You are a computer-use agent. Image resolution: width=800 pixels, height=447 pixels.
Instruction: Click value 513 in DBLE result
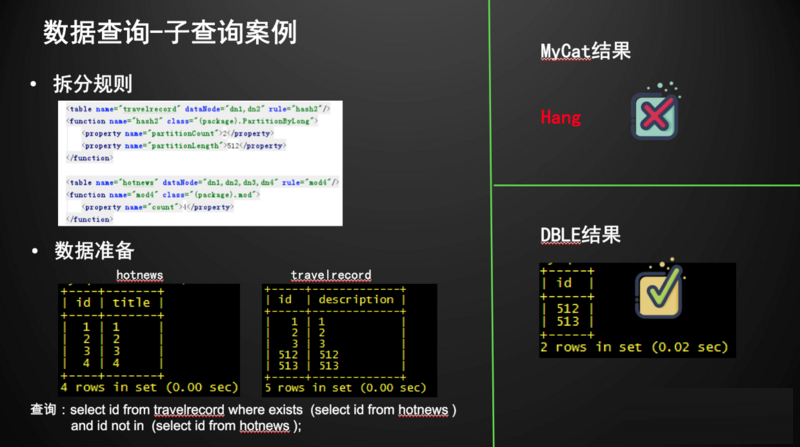[x=568, y=321]
